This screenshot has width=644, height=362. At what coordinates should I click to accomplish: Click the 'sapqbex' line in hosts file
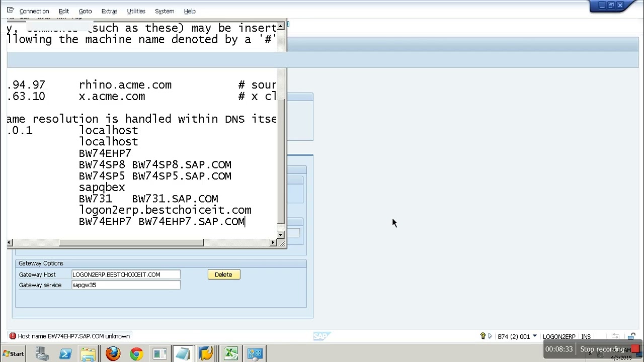pyautogui.click(x=102, y=188)
